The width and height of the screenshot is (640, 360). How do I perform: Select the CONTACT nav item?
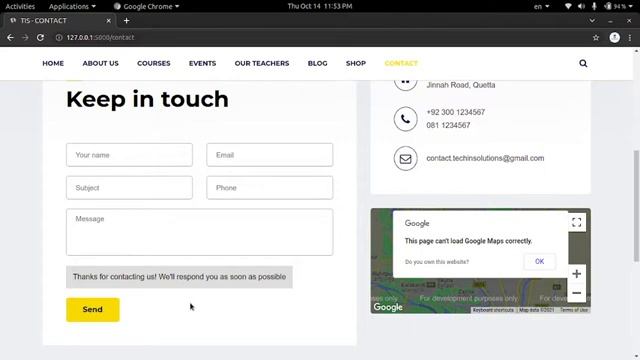[401, 63]
